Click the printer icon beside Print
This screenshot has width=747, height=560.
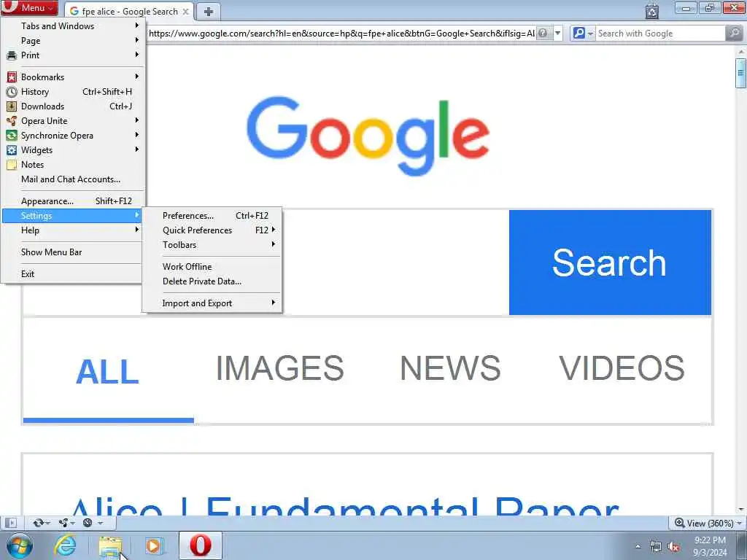pyautogui.click(x=12, y=55)
